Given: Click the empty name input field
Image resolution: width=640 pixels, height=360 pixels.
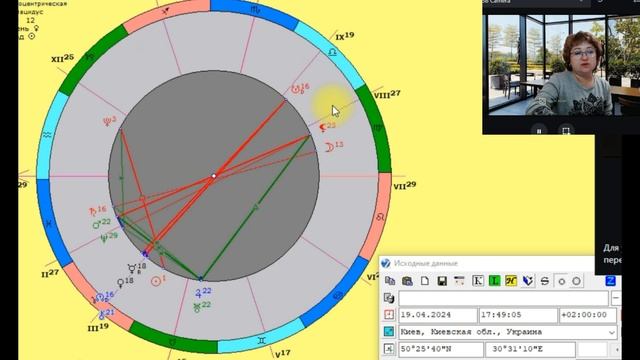Looking at the screenshot, I should point(503,298).
